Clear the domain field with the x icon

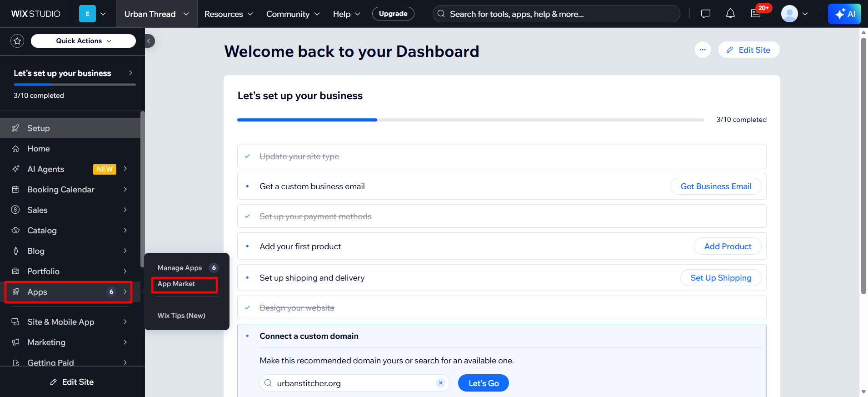pos(440,383)
